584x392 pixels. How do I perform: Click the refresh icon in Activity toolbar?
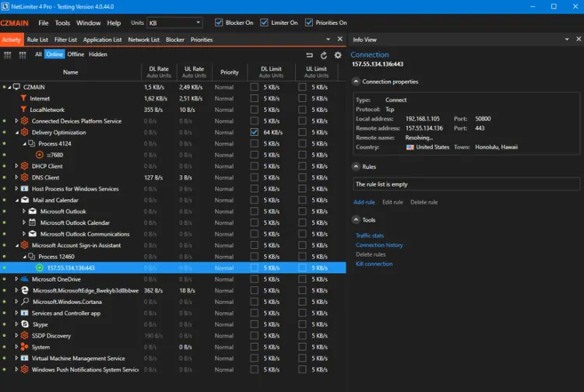click(x=324, y=55)
